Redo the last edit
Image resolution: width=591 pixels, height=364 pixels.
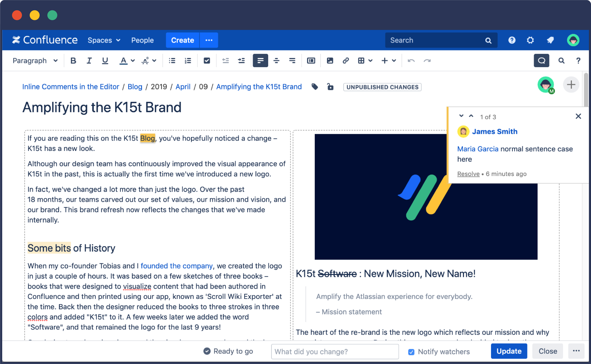tap(427, 61)
